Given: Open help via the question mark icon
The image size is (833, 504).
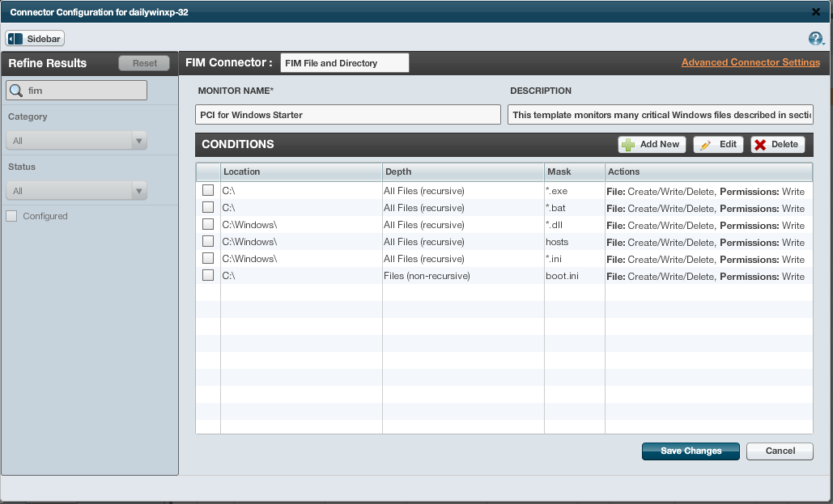Looking at the screenshot, I should [814, 37].
